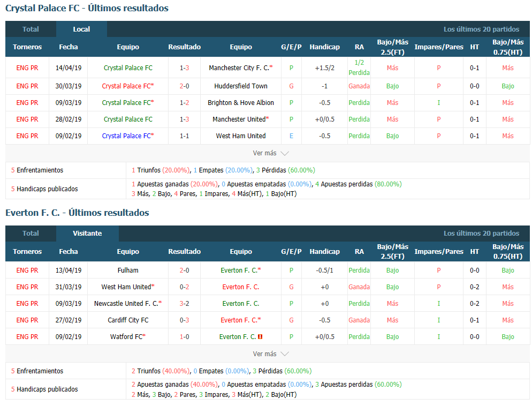Click Newcastle United F. C. team link
The image size is (532, 406).
pyautogui.click(x=128, y=304)
